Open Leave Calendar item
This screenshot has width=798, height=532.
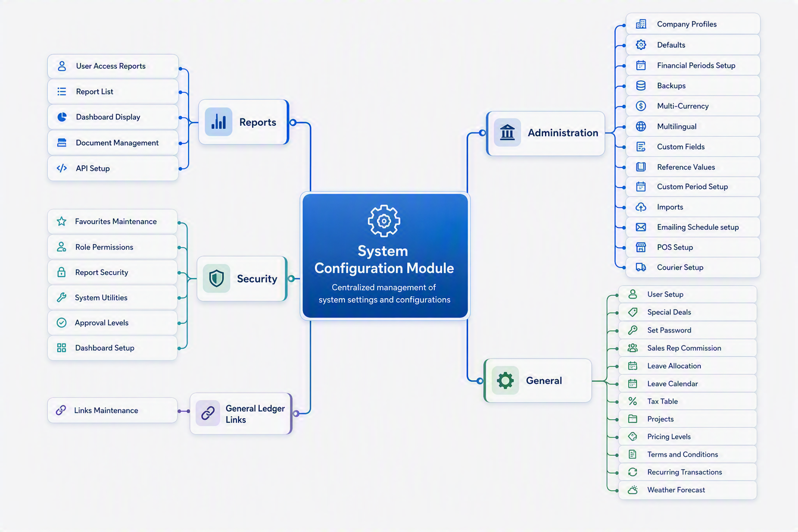tap(687, 383)
